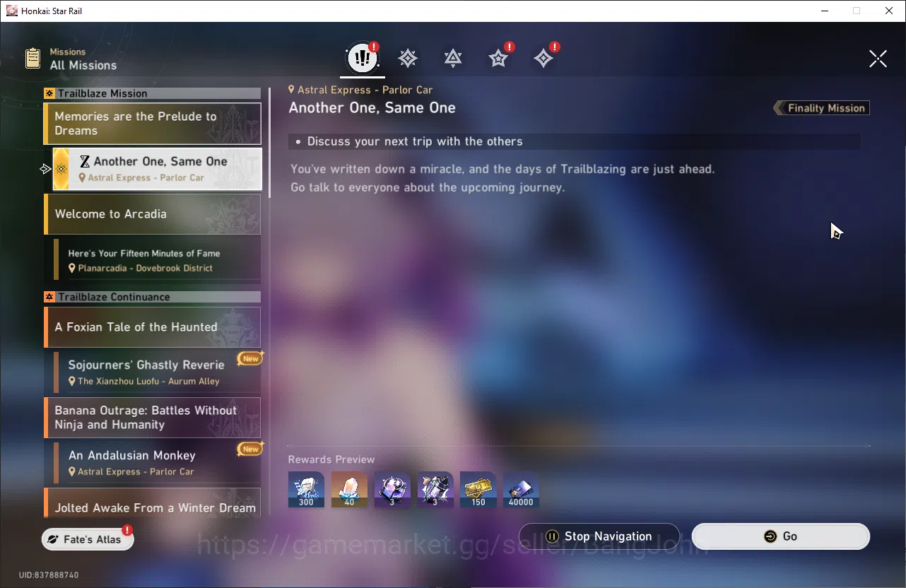The width and height of the screenshot is (906, 588).
Task: Click the hourglass icon on Another One
Action: tap(85, 162)
